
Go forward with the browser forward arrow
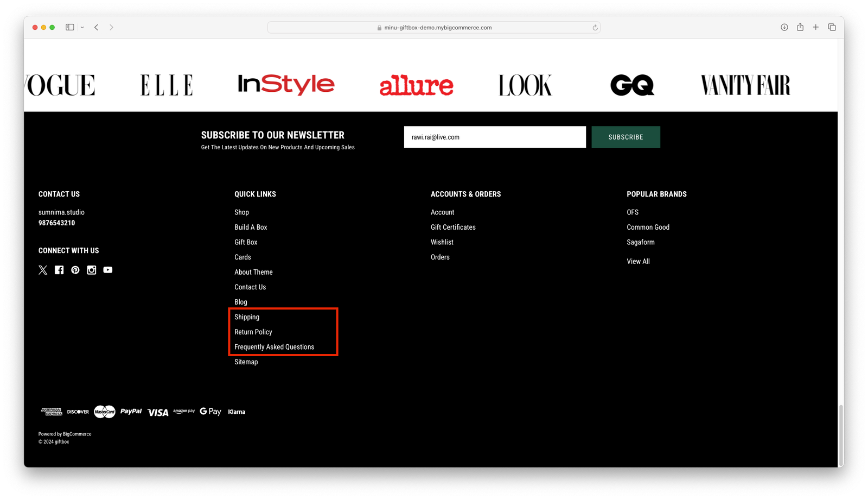[111, 27]
